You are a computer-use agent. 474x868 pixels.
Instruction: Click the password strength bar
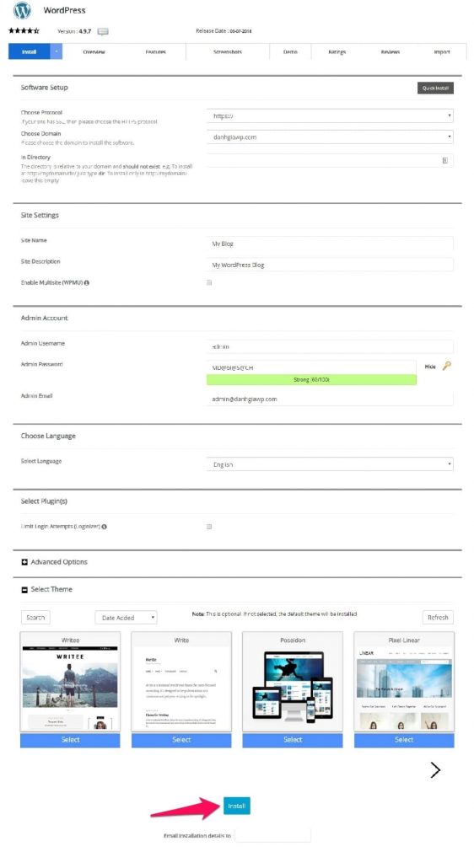(x=311, y=380)
